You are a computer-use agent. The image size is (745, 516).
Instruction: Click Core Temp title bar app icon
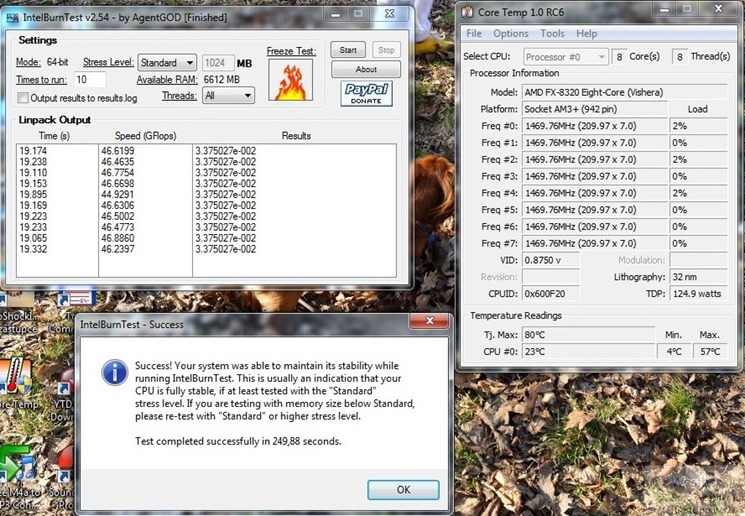coord(468,12)
